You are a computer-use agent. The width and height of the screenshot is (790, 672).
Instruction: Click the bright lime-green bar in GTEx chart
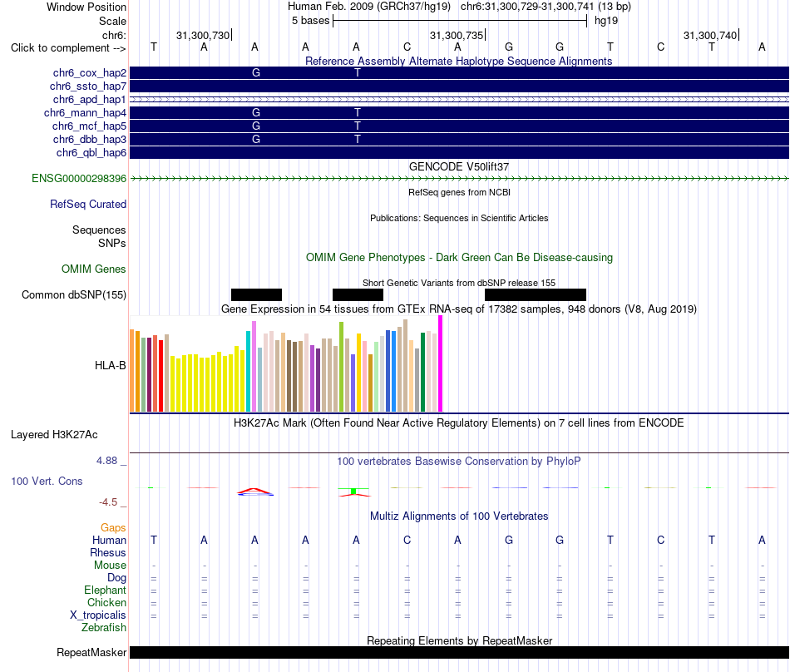(341, 368)
